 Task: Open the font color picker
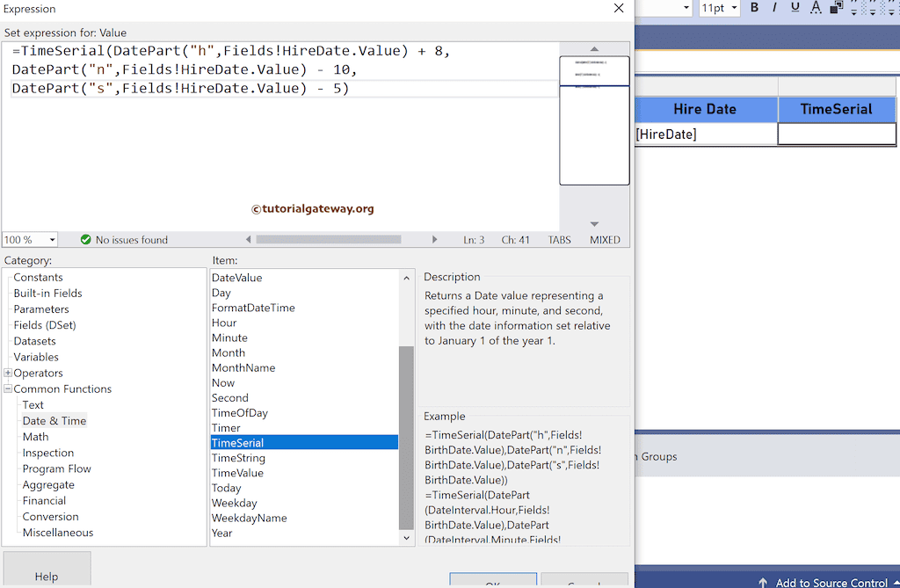[816, 8]
